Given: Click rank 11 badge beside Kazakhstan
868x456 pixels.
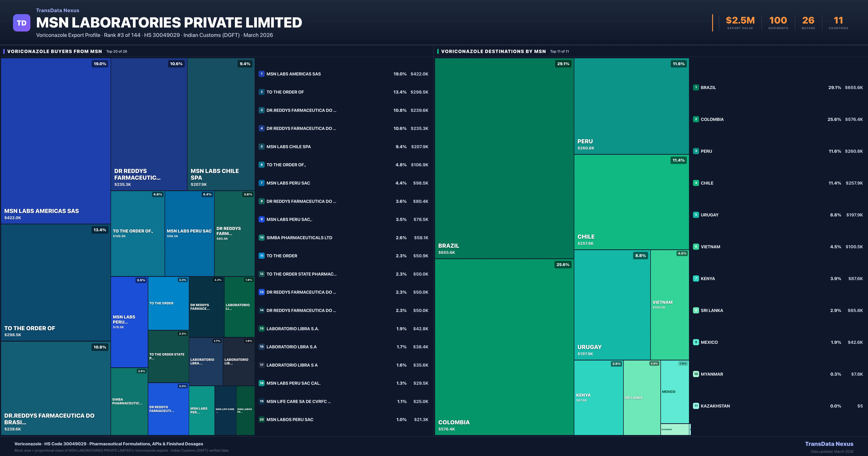Looking at the screenshot, I should [696, 406].
